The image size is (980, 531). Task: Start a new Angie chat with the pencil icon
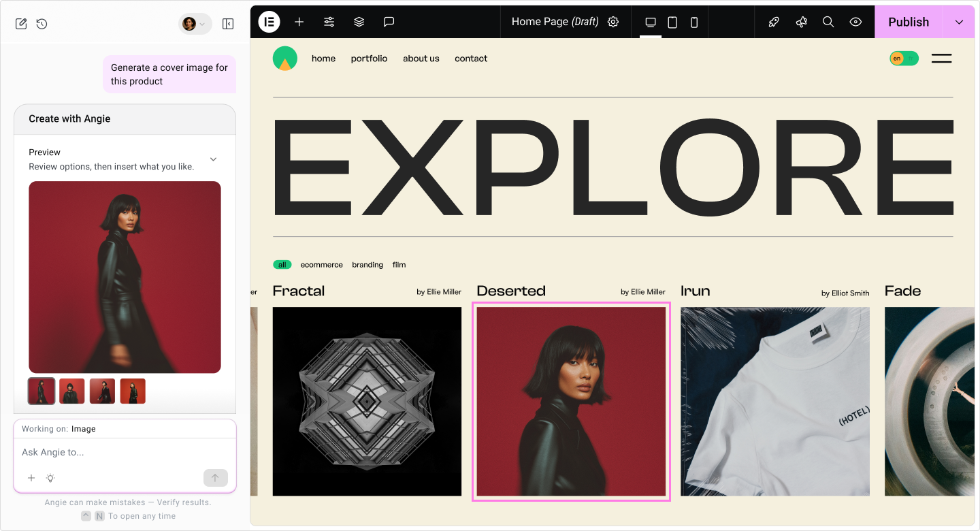tap(21, 23)
